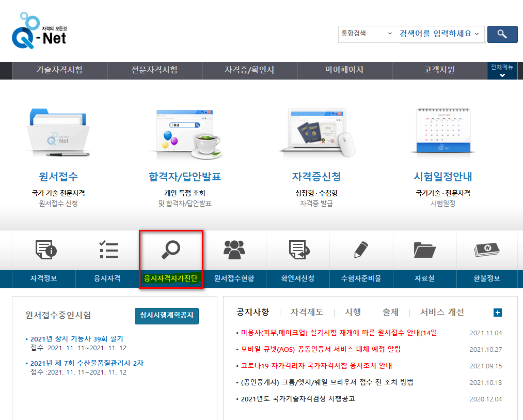Open the 고객지원 menu
This screenshot has height=420, width=523.
tap(439, 70)
